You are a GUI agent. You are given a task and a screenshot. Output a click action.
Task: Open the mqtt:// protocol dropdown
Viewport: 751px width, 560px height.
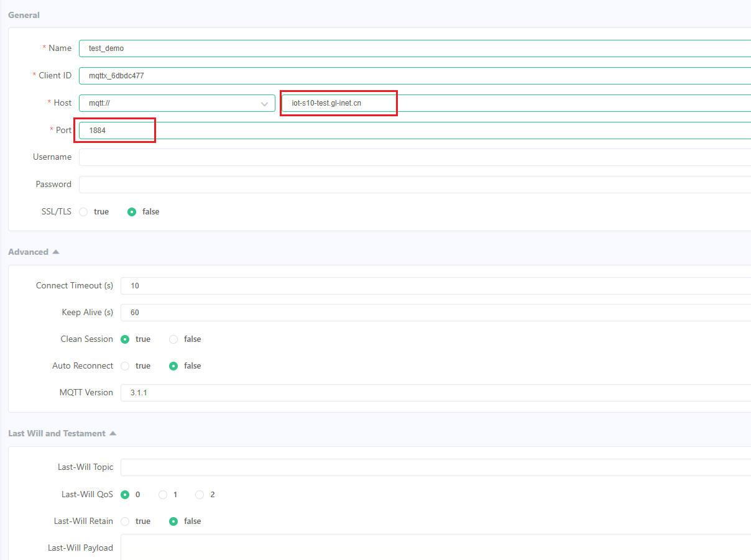(x=177, y=103)
